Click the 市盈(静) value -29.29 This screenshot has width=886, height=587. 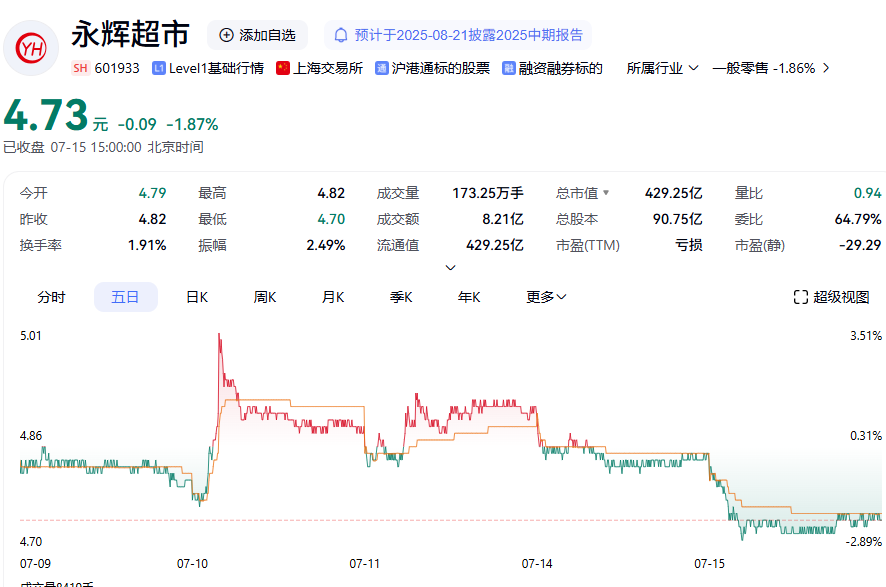tap(860, 245)
